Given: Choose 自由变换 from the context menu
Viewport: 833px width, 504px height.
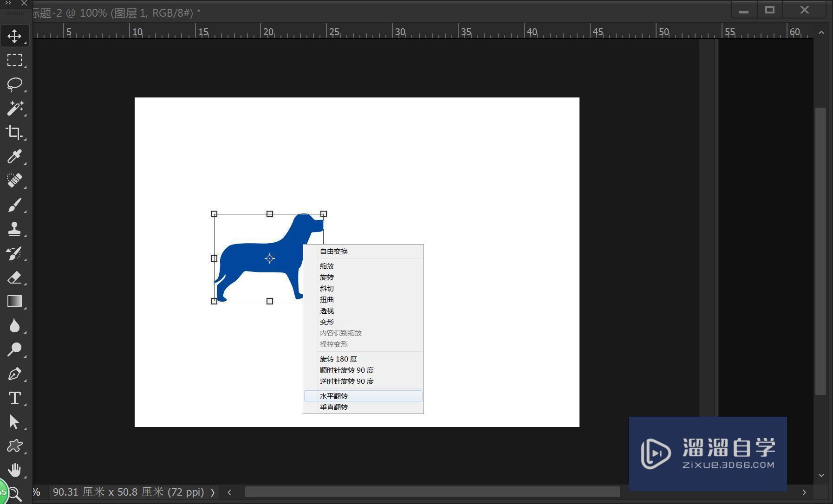Looking at the screenshot, I should coord(333,251).
